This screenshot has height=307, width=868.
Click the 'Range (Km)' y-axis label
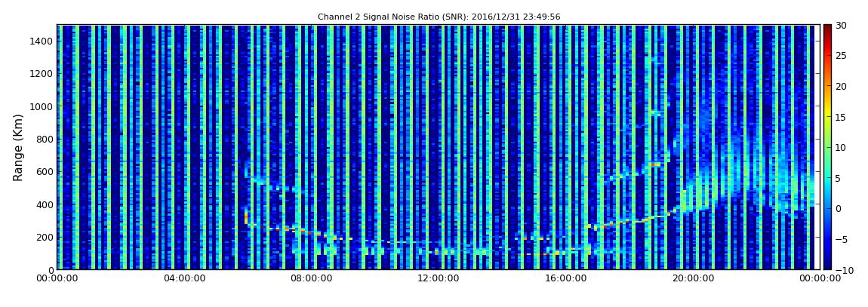click(18, 148)
